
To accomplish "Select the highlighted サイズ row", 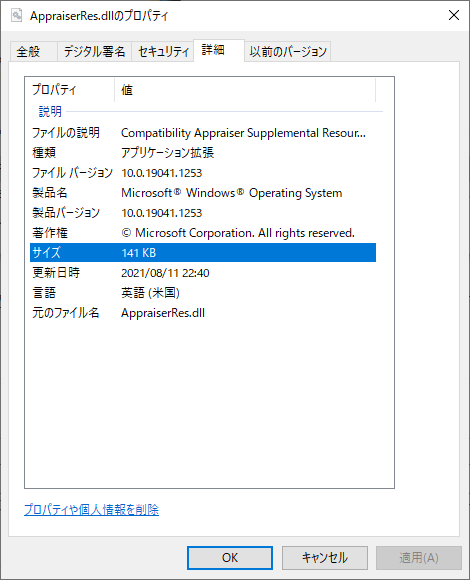I will pyautogui.click(x=203, y=253).
